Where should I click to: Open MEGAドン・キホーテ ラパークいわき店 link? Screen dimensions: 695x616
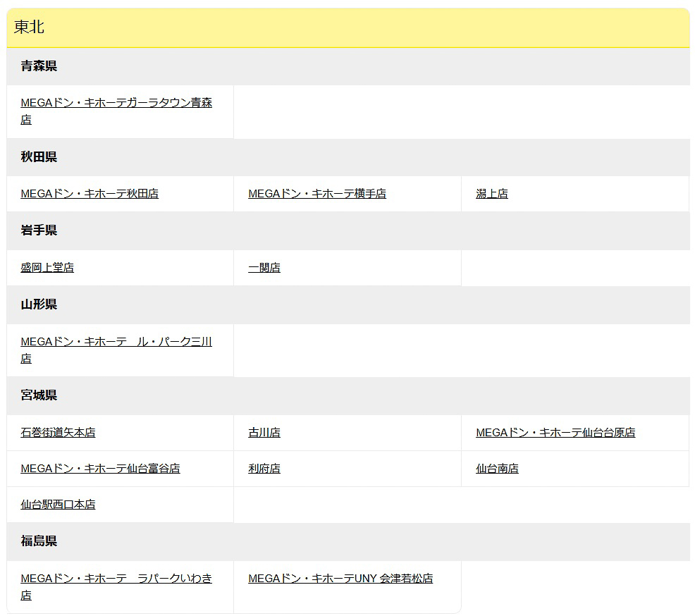(116, 587)
